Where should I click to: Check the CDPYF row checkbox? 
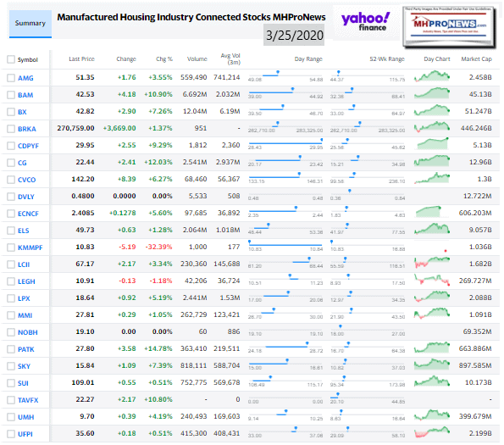click(x=11, y=146)
